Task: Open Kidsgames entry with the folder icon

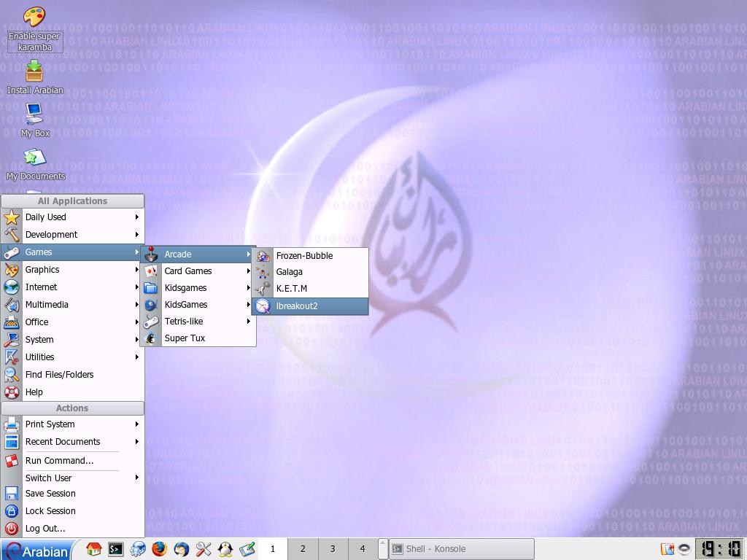Action: coord(198,287)
